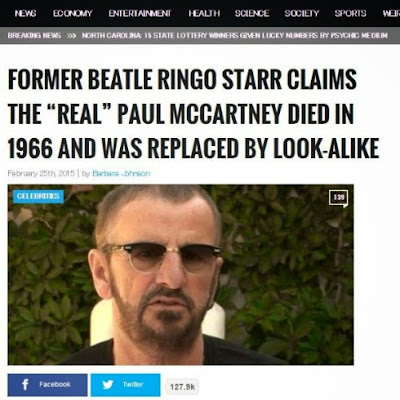Image resolution: width=400 pixels, height=400 pixels.
Task: Navigate to the Society section
Action: (x=302, y=13)
